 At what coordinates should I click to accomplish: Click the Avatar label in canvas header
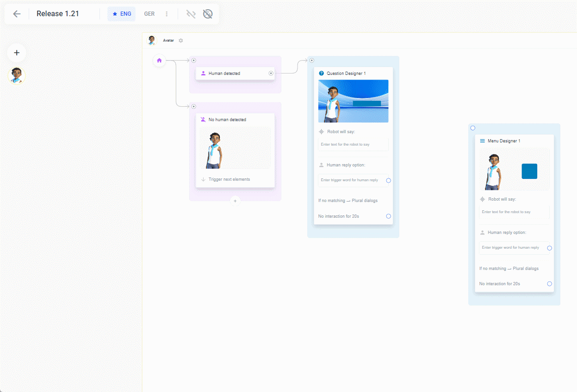point(168,41)
